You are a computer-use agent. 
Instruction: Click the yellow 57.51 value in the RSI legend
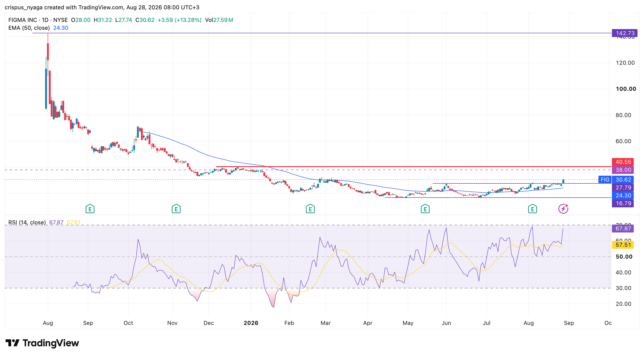click(x=73, y=222)
